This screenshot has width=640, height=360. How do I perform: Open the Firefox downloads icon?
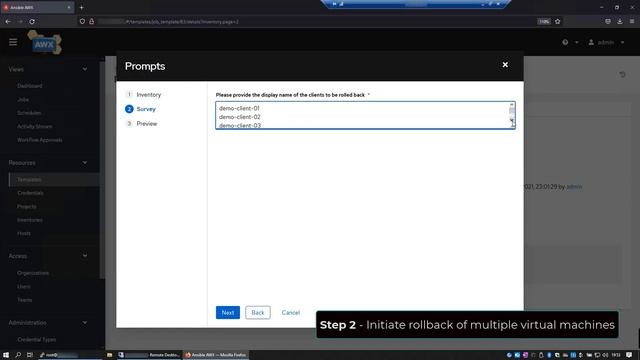coord(620,22)
